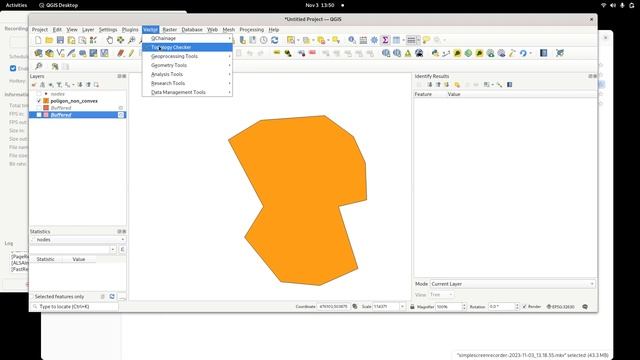Open the Processing menu
The image size is (640, 360).
[251, 29]
